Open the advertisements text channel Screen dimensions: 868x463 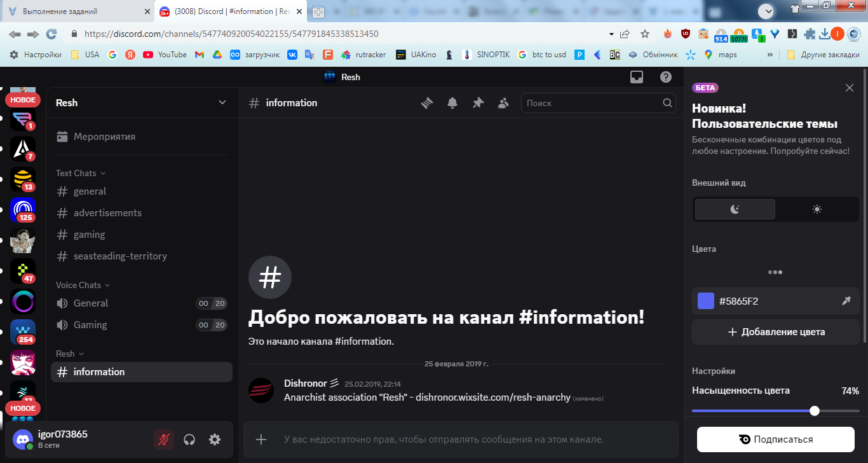(x=142, y=213)
